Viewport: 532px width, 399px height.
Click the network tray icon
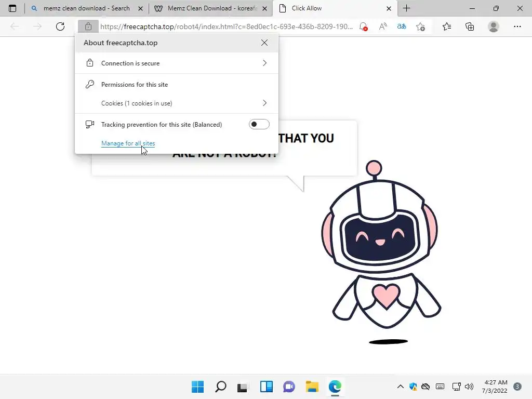click(x=456, y=387)
